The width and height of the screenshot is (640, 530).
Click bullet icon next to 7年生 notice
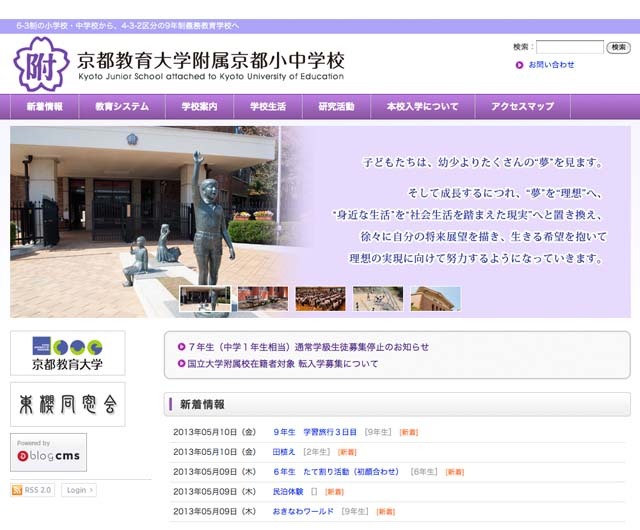pos(181,347)
